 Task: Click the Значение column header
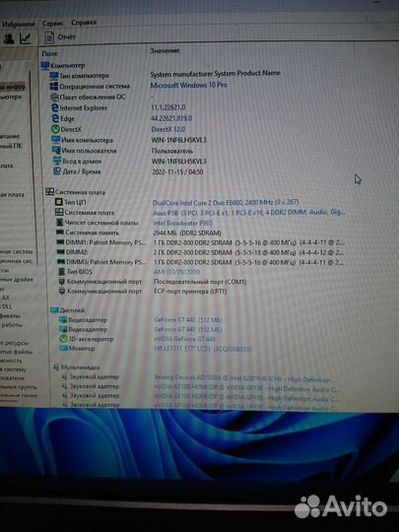pyautogui.click(x=165, y=51)
